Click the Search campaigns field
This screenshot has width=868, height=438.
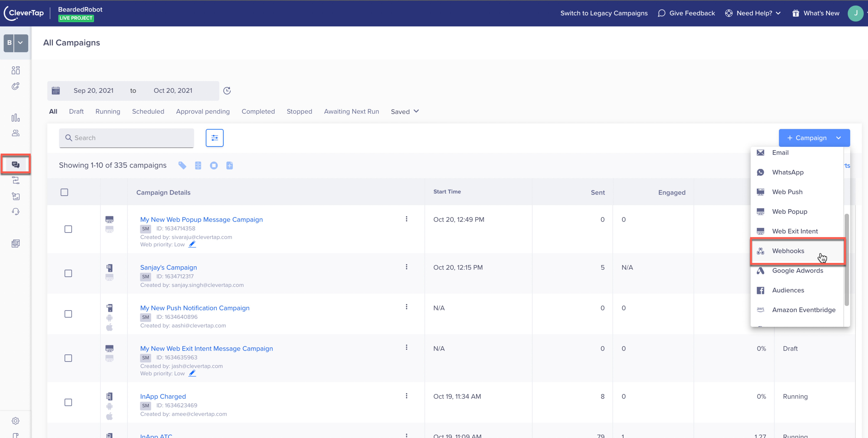click(126, 138)
